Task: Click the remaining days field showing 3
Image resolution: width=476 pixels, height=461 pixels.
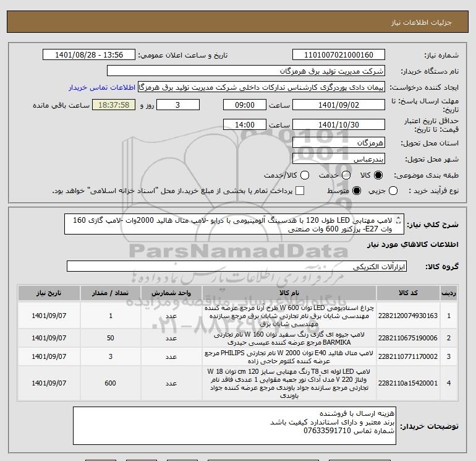Action: (x=177, y=105)
